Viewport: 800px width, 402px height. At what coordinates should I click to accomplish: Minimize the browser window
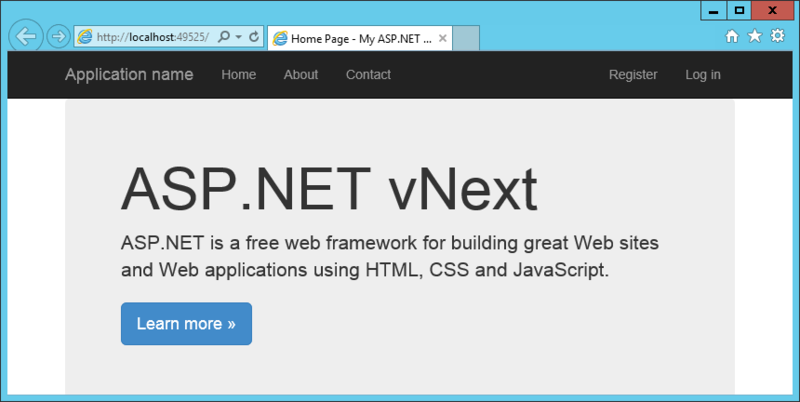click(714, 10)
